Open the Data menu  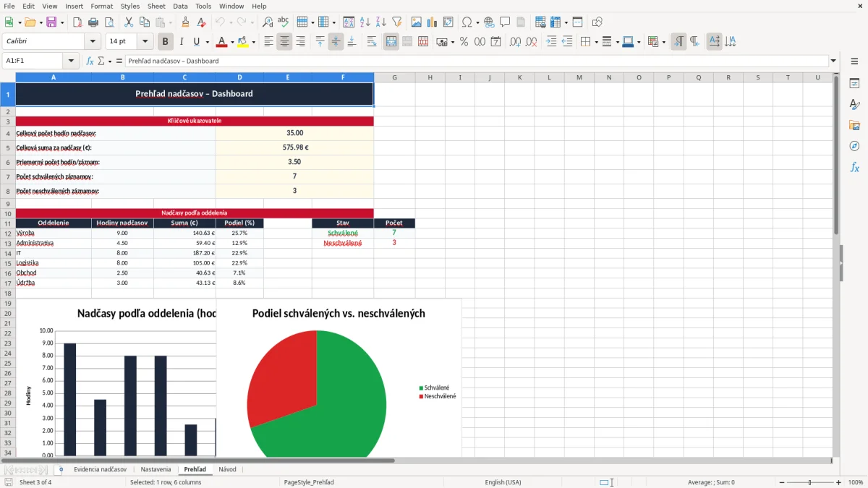coord(180,6)
